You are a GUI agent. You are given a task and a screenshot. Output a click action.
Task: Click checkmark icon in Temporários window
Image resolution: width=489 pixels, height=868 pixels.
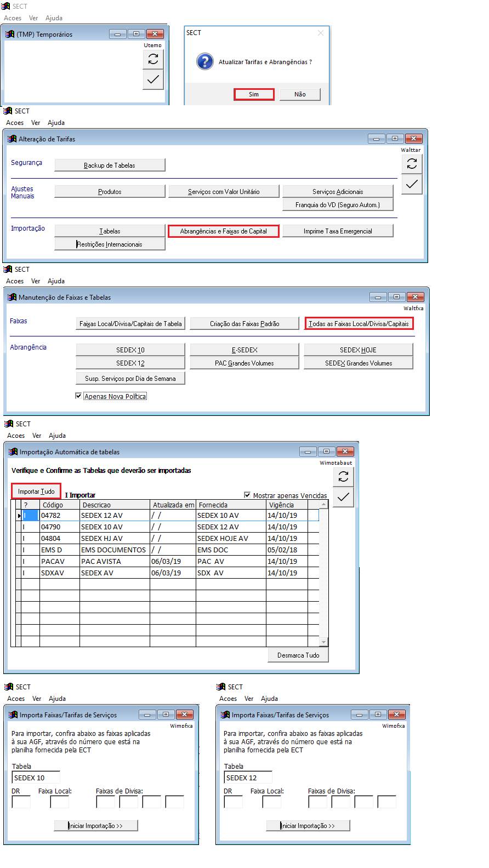(153, 79)
